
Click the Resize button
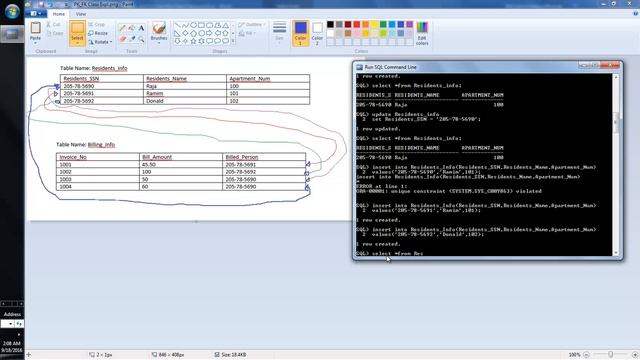98,33
